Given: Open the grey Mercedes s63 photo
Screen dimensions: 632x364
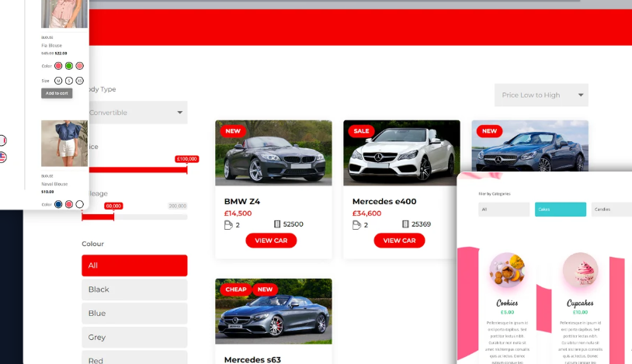Looking at the screenshot, I should [273, 311].
